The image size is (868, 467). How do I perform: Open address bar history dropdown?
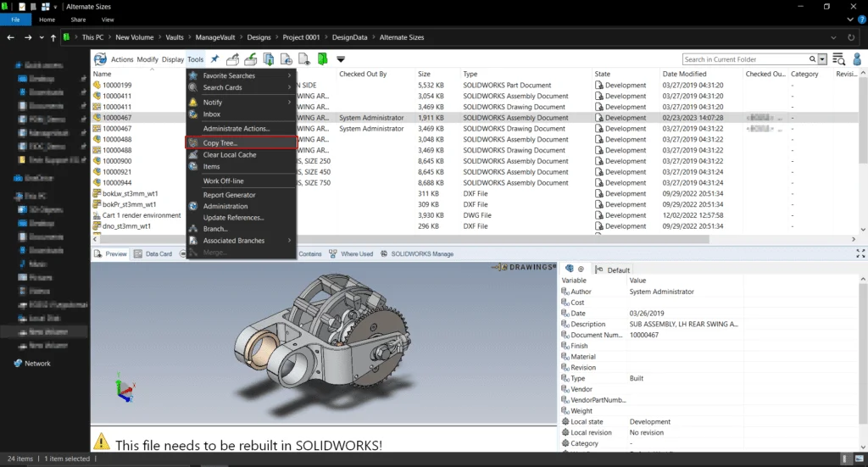tap(833, 37)
